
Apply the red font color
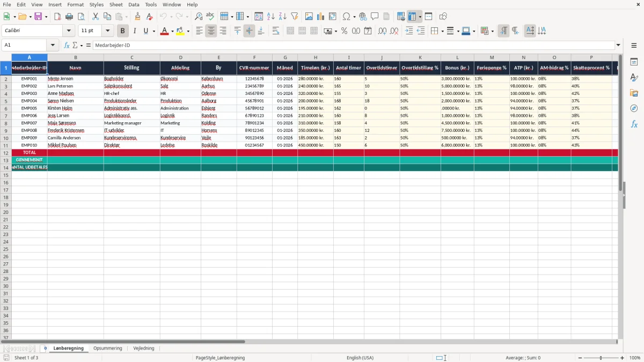tap(164, 31)
